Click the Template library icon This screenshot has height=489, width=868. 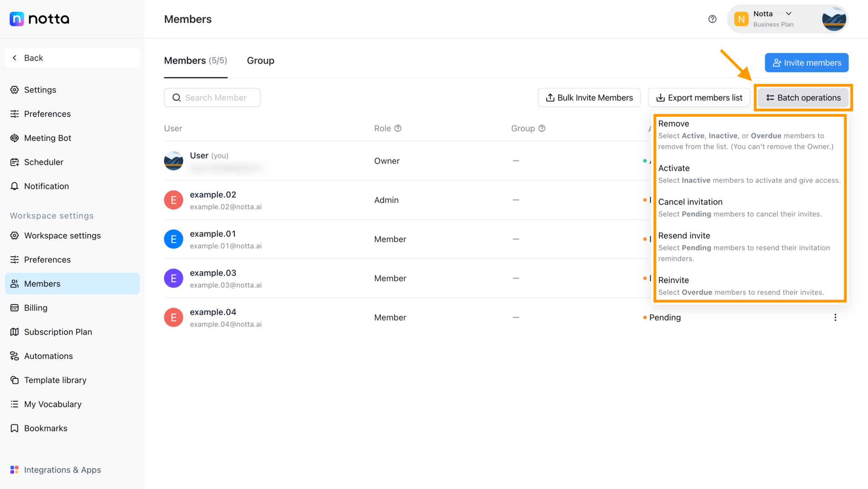15,380
